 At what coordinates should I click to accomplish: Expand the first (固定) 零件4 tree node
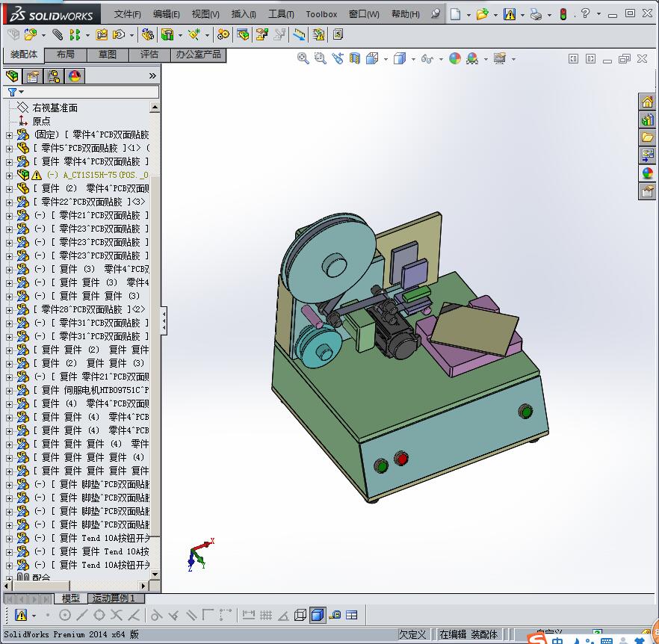(9, 135)
